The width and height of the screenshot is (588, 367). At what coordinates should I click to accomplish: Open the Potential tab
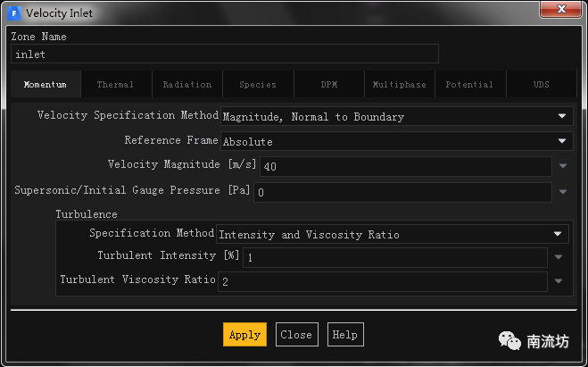(469, 85)
